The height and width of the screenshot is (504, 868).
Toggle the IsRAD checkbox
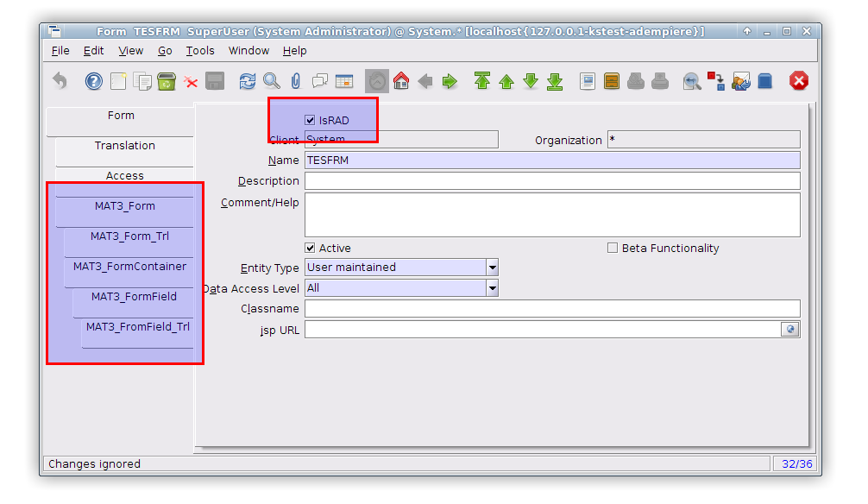310,120
